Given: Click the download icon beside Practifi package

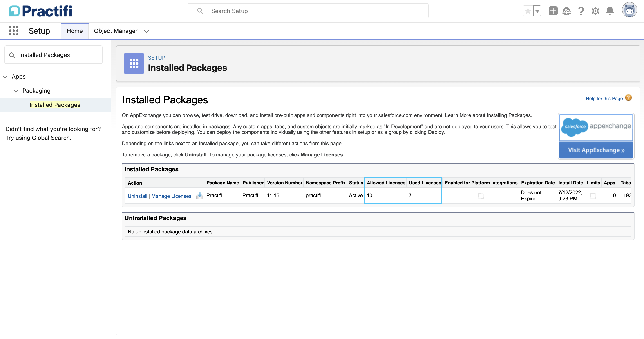Looking at the screenshot, I should pos(199,196).
